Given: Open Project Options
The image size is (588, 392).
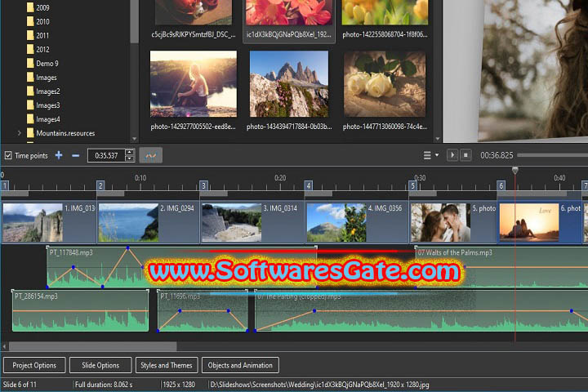Looking at the screenshot, I should pyautogui.click(x=34, y=365).
